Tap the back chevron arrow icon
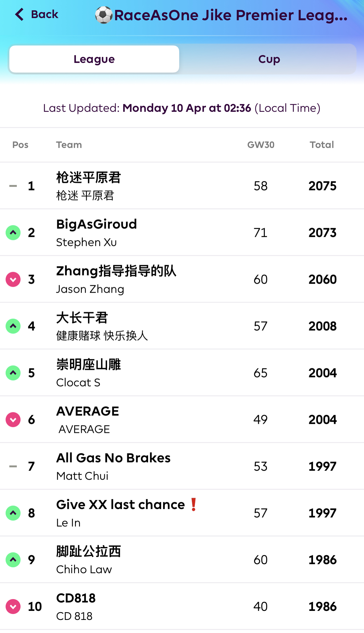Image resolution: width=364 pixels, height=633 pixels. tap(19, 14)
